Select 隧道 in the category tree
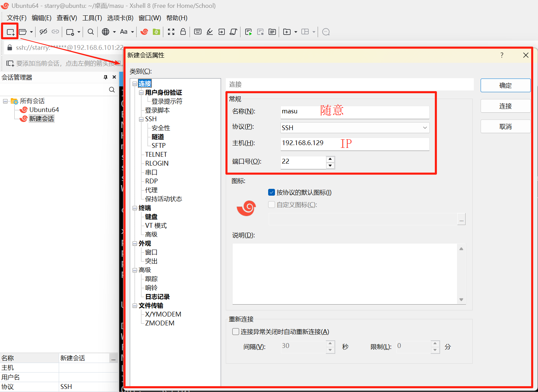This screenshot has height=392, width=538. click(158, 137)
